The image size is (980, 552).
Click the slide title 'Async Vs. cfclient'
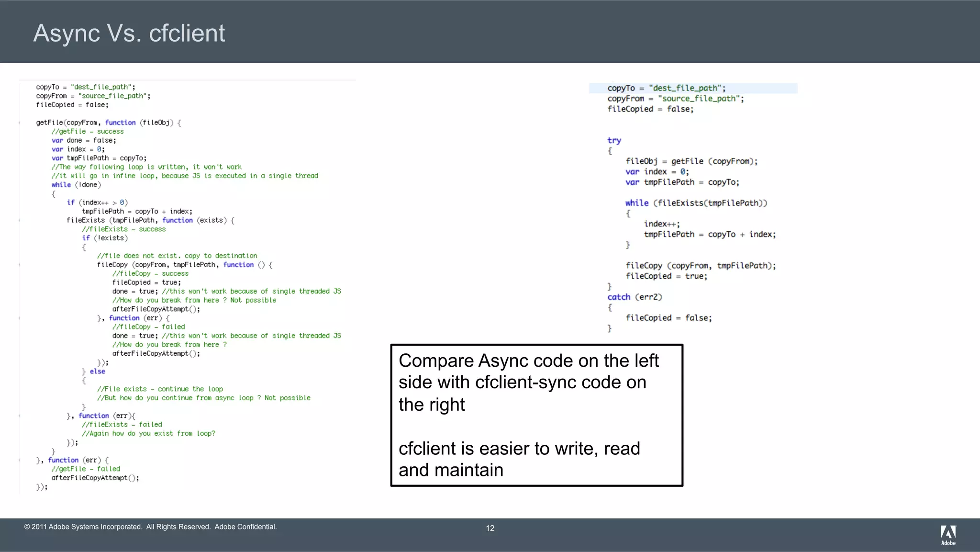(129, 33)
